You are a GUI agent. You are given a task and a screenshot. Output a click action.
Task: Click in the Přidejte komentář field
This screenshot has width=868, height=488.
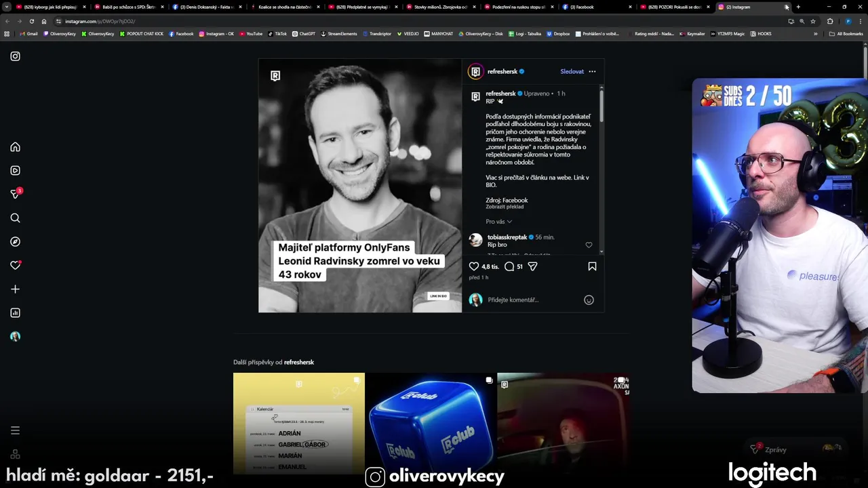point(533,300)
